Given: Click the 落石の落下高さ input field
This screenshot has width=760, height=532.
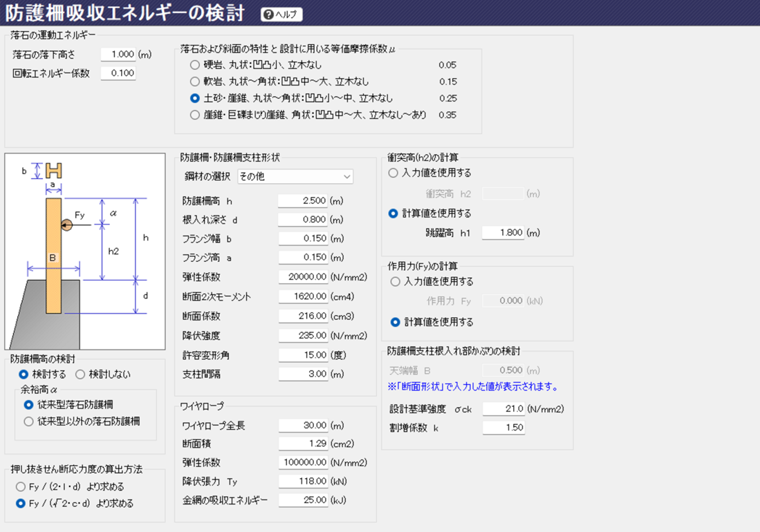Looking at the screenshot, I should 118,55.
